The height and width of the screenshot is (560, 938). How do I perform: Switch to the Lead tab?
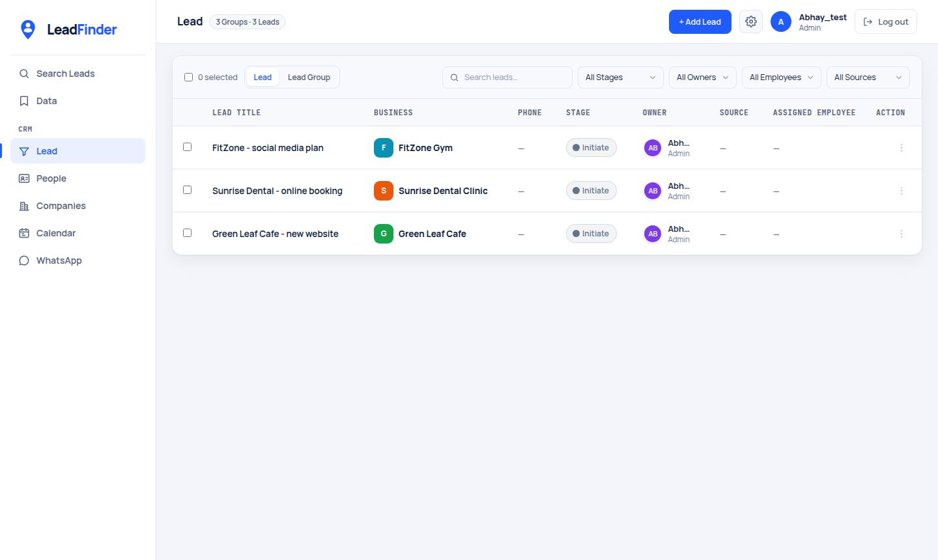coord(263,77)
